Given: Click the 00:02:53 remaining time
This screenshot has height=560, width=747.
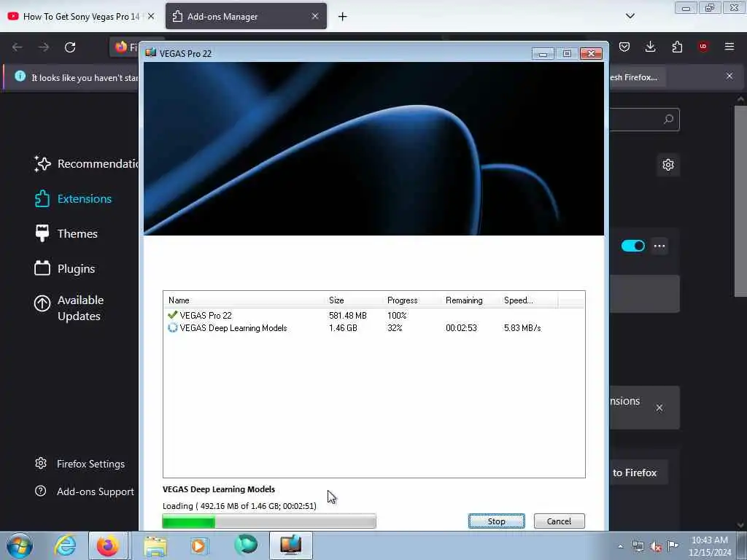Looking at the screenshot, I should coord(461,327).
